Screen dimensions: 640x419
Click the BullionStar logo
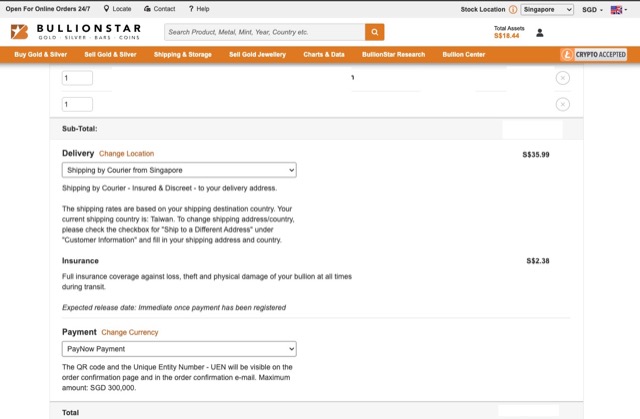pos(76,32)
